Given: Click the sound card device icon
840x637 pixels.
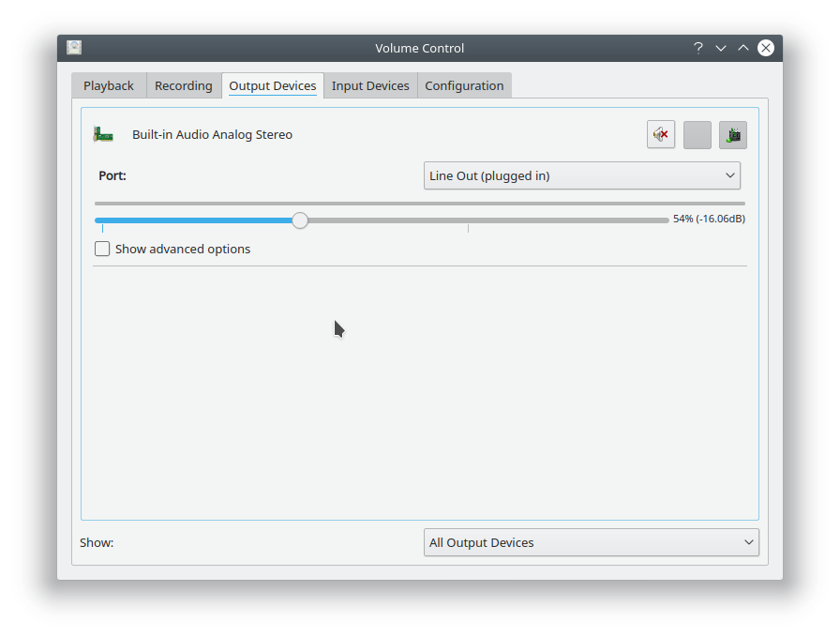Looking at the screenshot, I should (103, 135).
